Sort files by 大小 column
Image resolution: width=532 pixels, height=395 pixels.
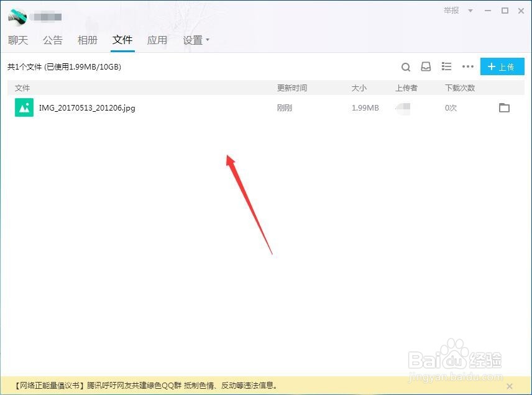pos(360,88)
